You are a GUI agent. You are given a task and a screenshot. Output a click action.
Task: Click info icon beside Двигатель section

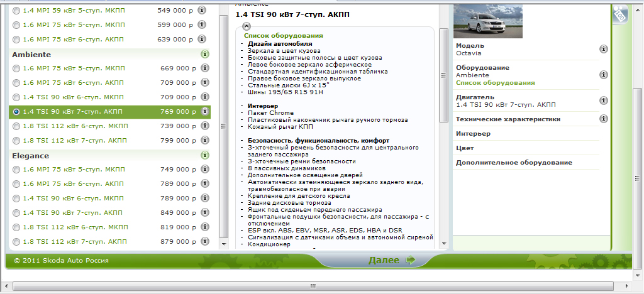[x=603, y=101]
